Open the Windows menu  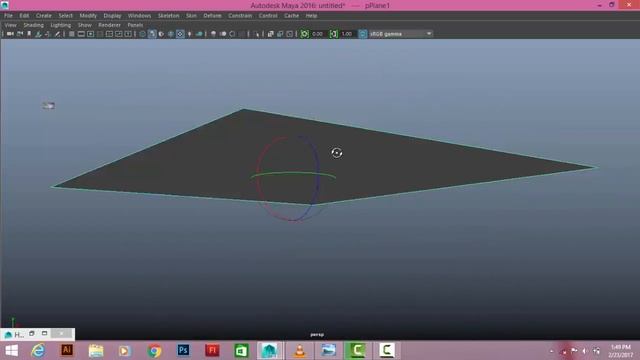click(x=139, y=16)
